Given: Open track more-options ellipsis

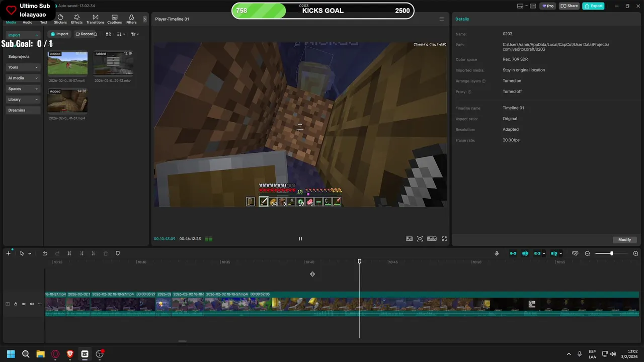Looking at the screenshot, I should 40,304.
